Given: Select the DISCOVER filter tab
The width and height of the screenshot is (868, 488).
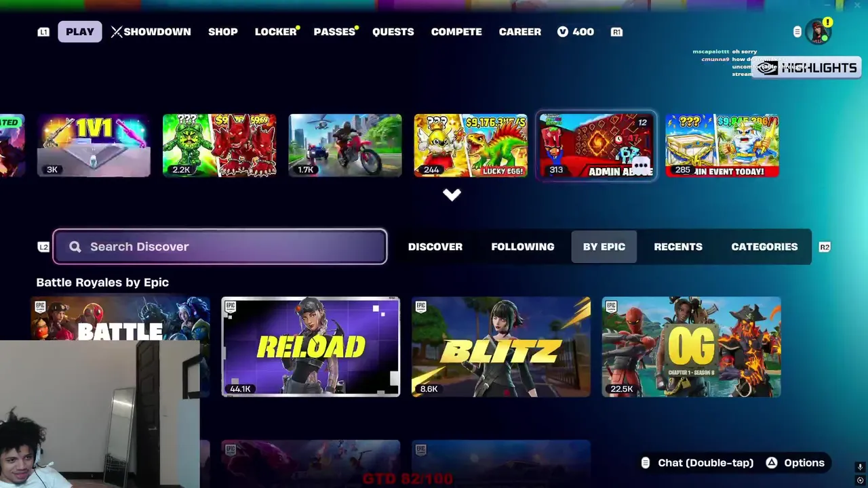Looking at the screenshot, I should (435, 247).
